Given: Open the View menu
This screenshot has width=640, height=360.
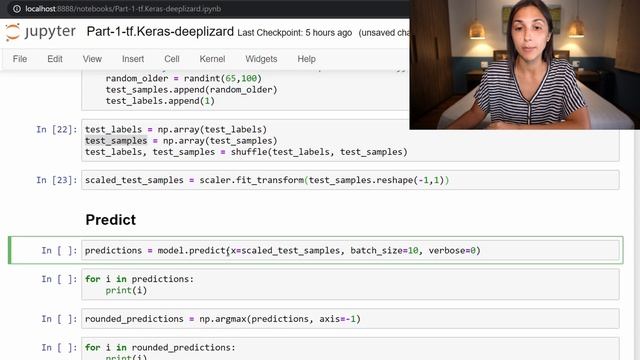Looking at the screenshot, I should [92, 59].
